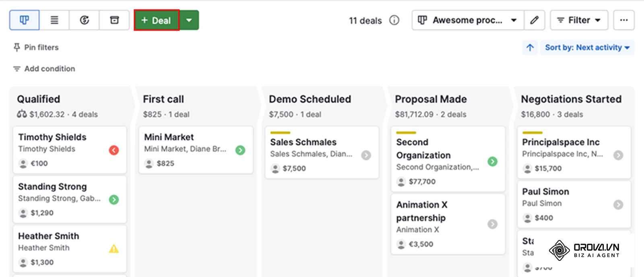Click gray activity icon on Animation X partnership
Screen dimensions: 644x277
492,224
